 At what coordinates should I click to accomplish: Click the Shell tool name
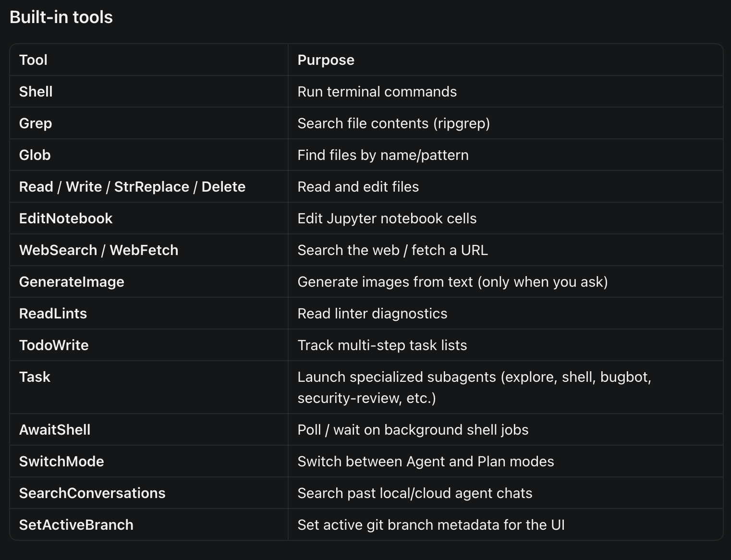pyautogui.click(x=36, y=92)
